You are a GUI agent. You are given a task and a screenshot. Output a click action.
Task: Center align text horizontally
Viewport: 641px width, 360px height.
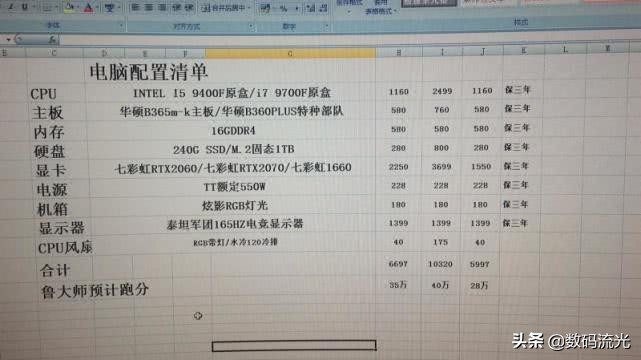click(149, 7)
